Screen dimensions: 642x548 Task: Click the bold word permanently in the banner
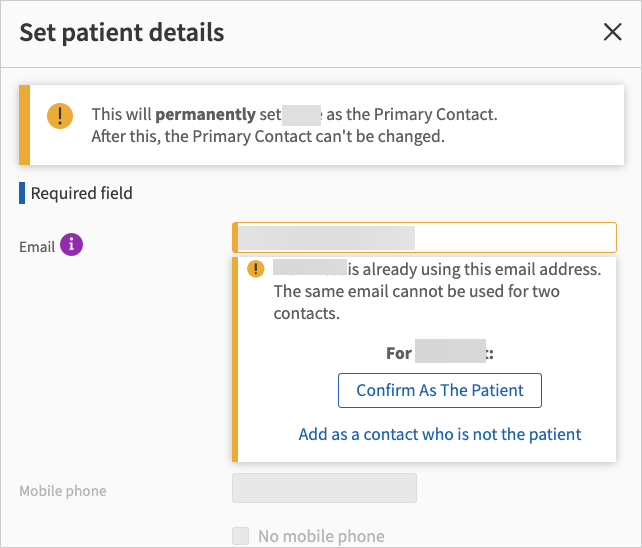[x=205, y=115]
